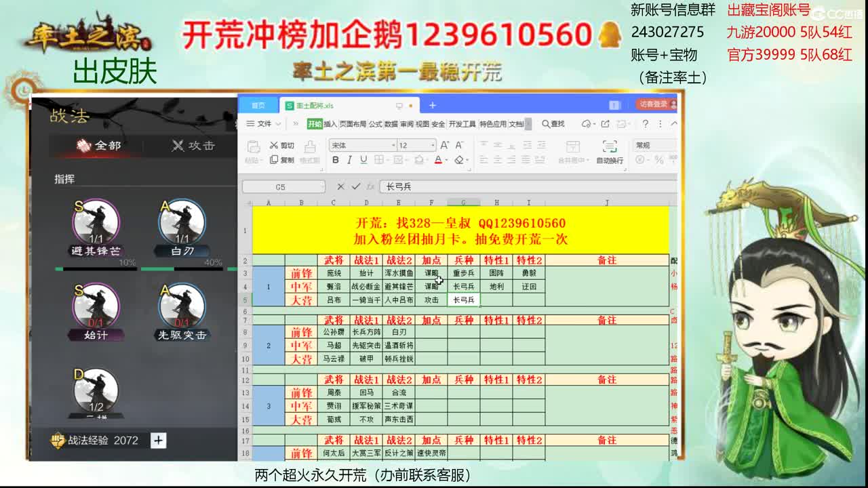Screen dimensions: 868x488
Task: Expand the Name Box dropdown showing G5
Action: coord(321,186)
